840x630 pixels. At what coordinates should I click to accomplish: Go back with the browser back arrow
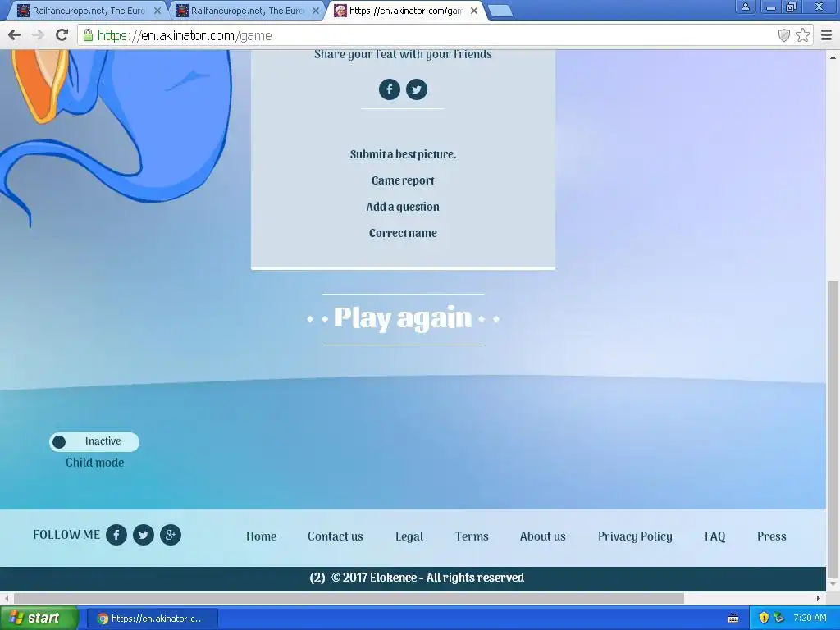pos(15,35)
